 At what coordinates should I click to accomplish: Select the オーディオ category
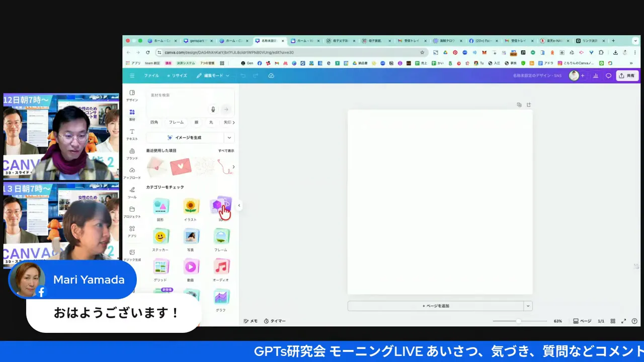click(x=221, y=266)
